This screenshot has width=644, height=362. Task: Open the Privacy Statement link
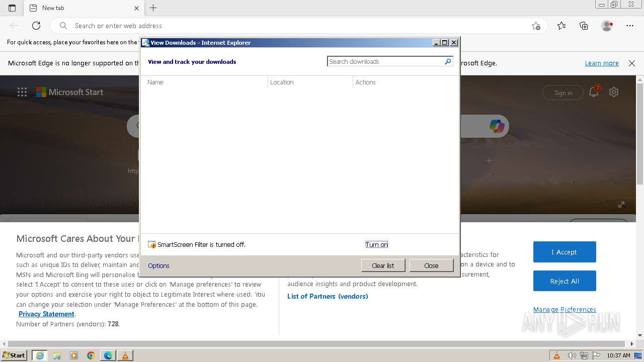[x=46, y=314]
